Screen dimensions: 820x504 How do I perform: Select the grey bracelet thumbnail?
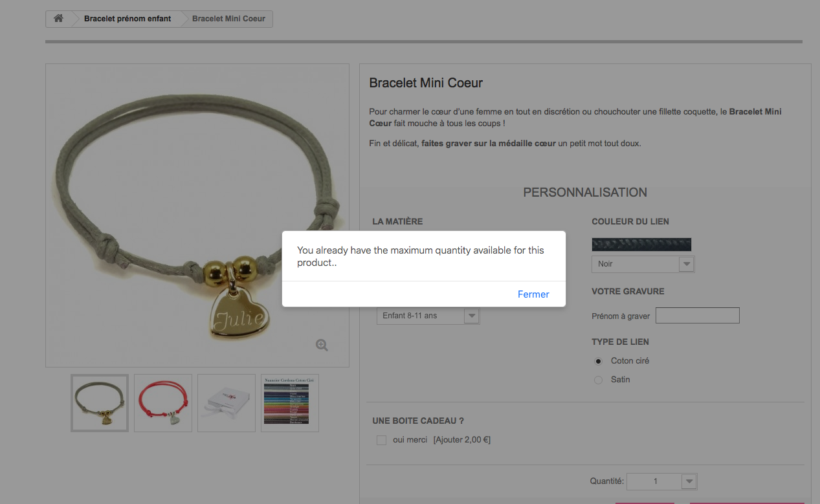coord(100,402)
